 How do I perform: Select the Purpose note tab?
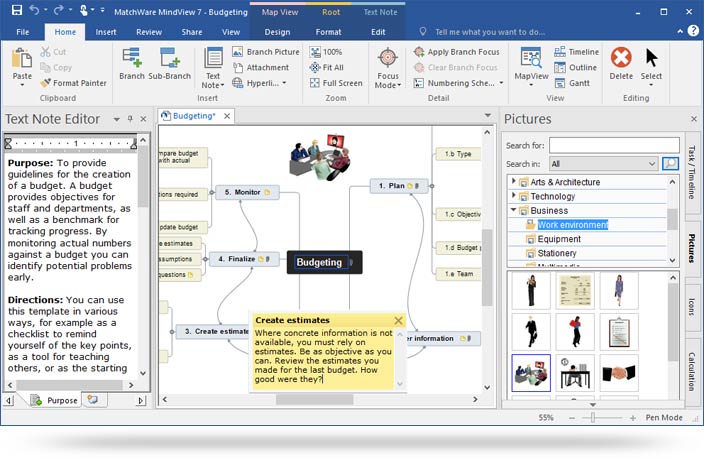(56, 400)
